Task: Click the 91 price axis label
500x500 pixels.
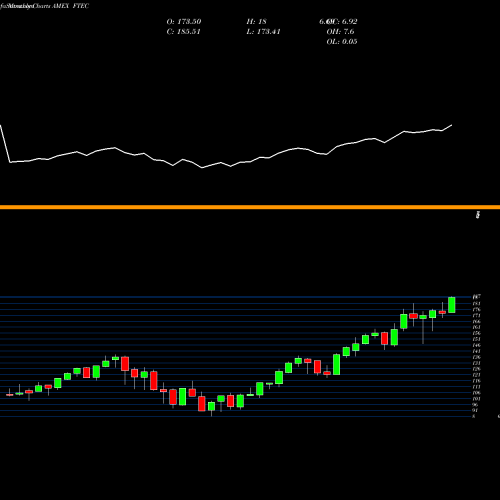Action: (475, 410)
